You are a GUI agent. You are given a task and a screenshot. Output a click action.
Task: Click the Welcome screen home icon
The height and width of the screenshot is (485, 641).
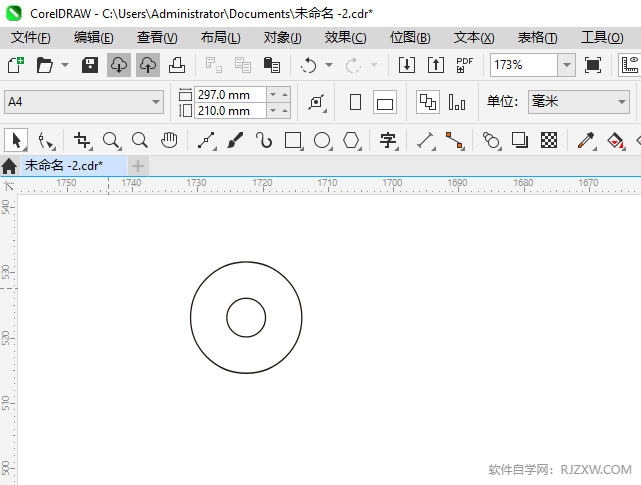click(9, 166)
